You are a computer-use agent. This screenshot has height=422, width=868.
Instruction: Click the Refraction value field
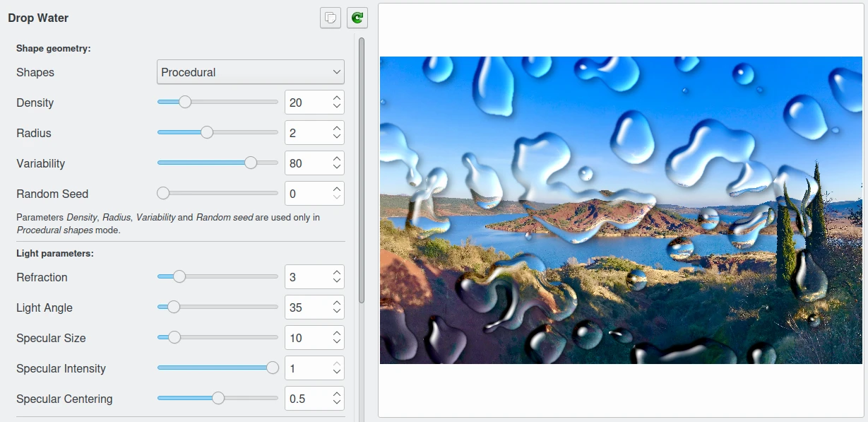[x=308, y=277]
